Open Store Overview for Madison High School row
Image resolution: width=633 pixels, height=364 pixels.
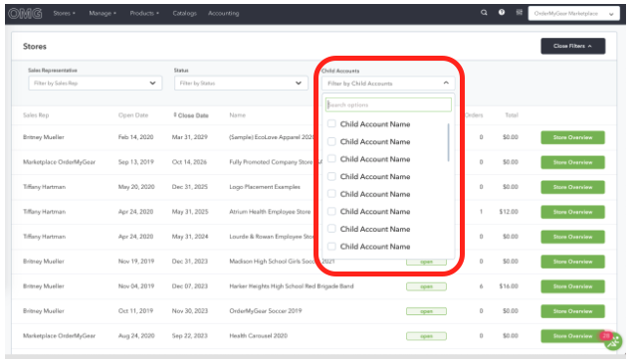coord(573,262)
